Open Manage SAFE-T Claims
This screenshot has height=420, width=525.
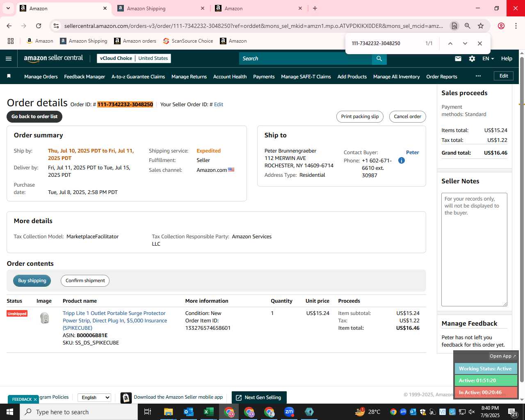pyautogui.click(x=306, y=77)
